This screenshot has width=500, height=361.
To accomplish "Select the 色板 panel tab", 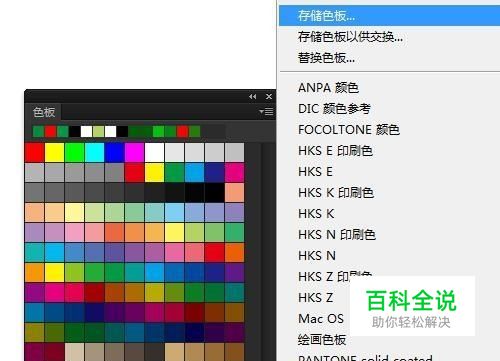I will 44,112.
